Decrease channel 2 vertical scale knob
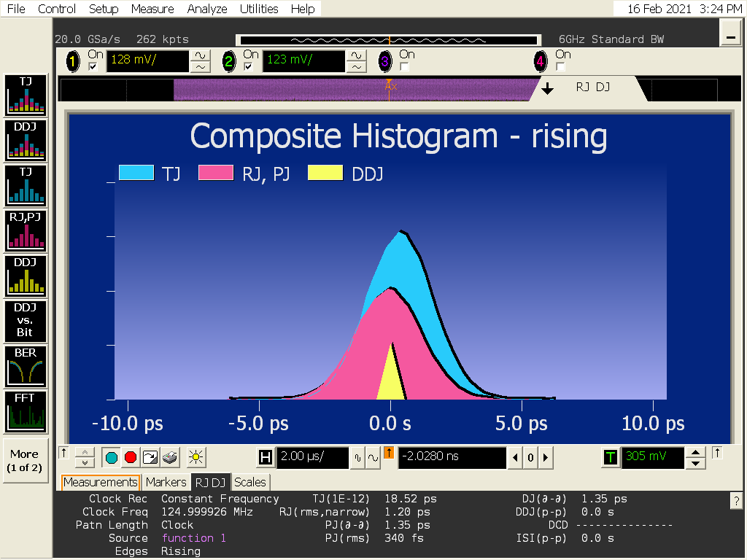 356,67
